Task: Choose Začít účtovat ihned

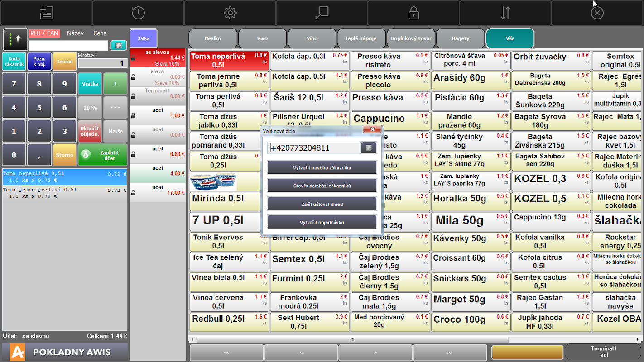Action: (x=322, y=204)
